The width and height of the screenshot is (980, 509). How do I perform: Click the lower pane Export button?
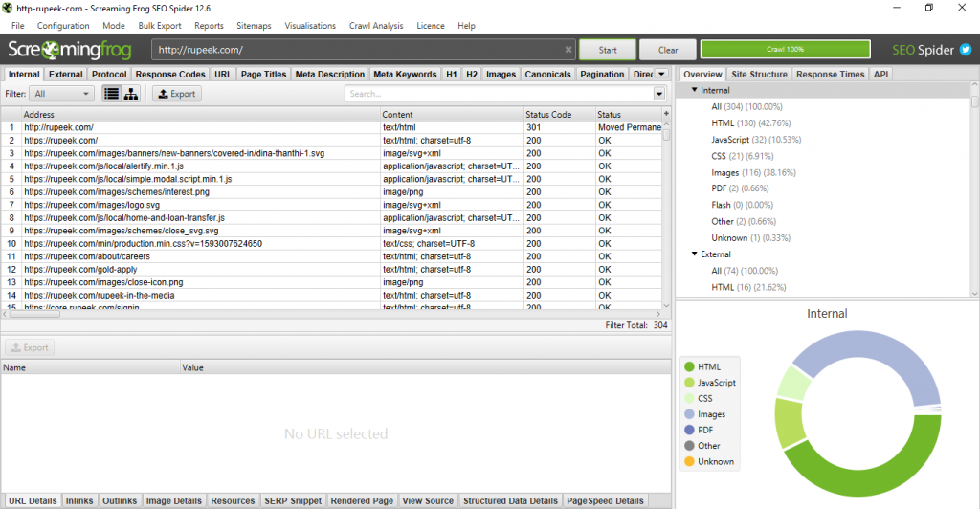[x=30, y=348]
